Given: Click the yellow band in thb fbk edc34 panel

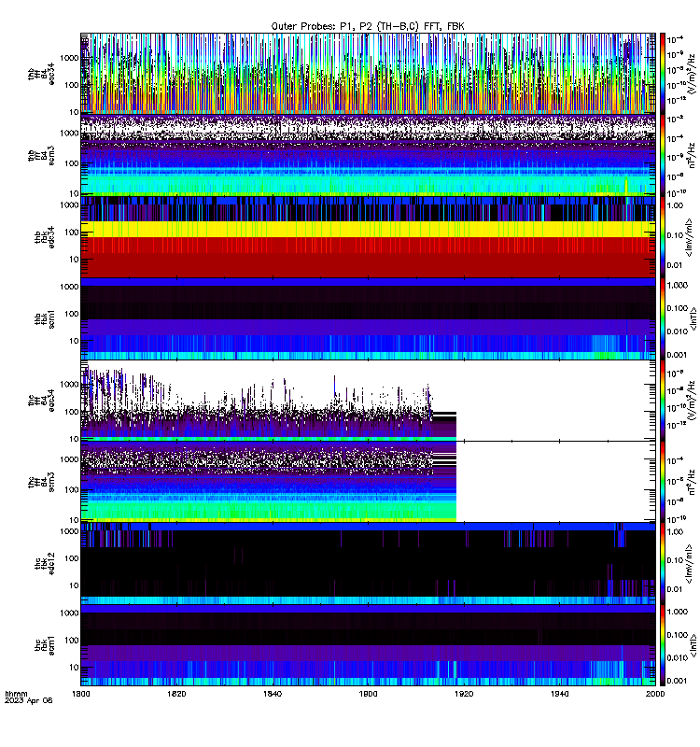Looking at the screenshot, I should pyautogui.click(x=368, y=229).
